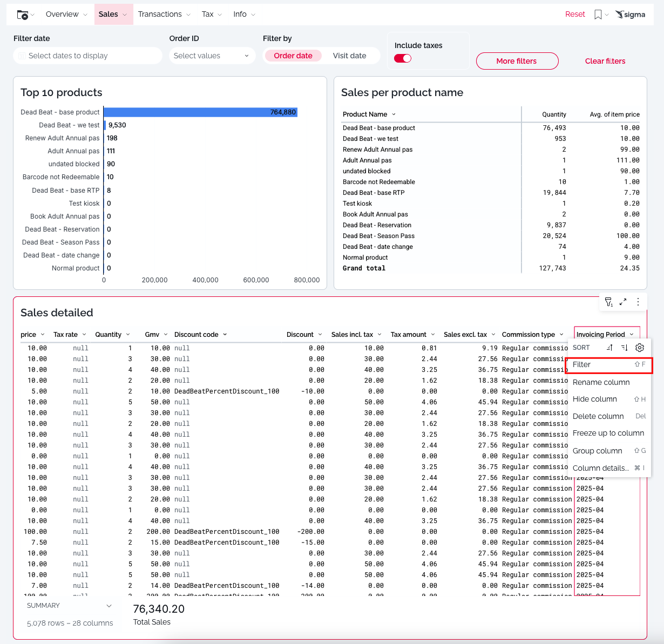
Task: Open the three-dot menu for Sales detailed
Action: click(x=638, y=302)
